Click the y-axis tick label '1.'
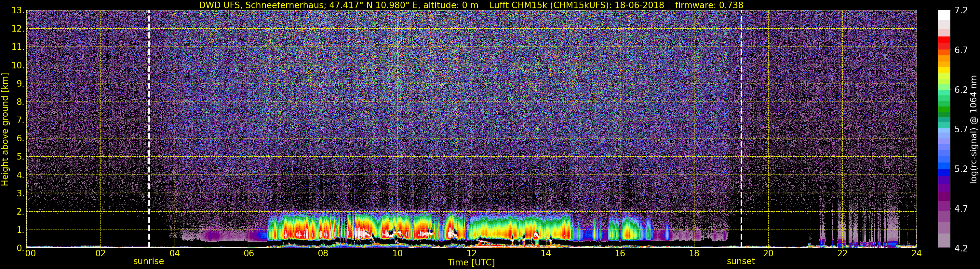The width and height of the screenshot is (980, 269). 20,230
